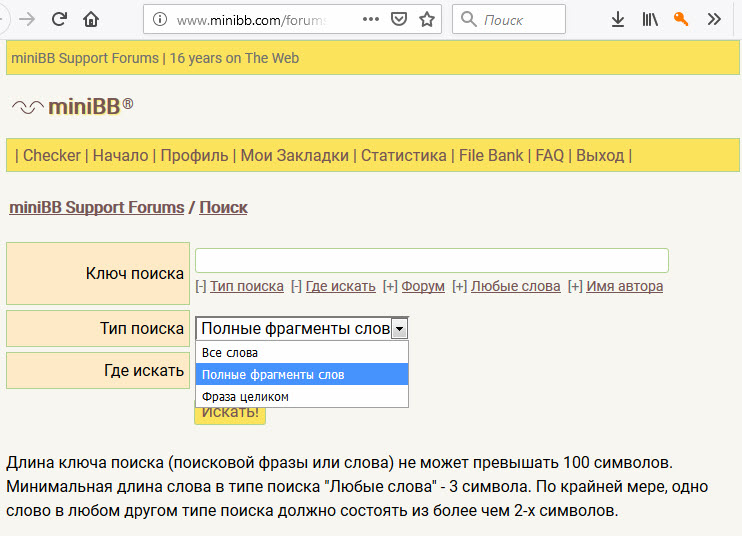Open site information icon in address bar
The image size is (742, 536).
160,19
